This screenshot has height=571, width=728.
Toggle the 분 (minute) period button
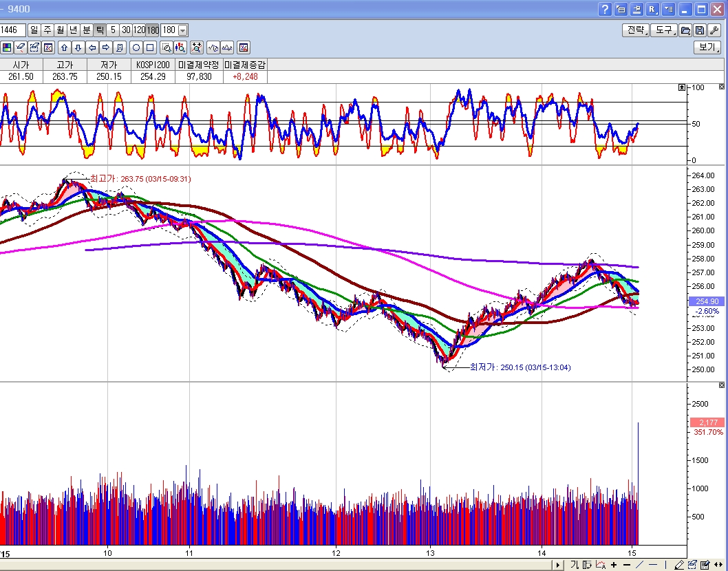click(x=87, y=30)
